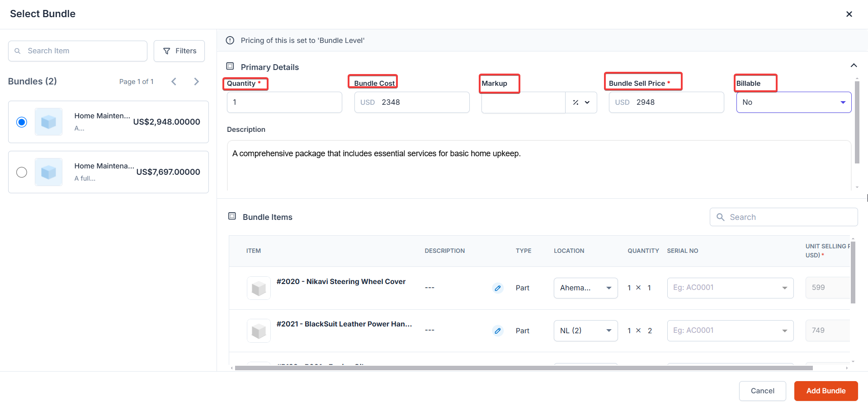868x410 pixels.
Task: Open serial number dropdown for Nikavi item
Action: 730,288
